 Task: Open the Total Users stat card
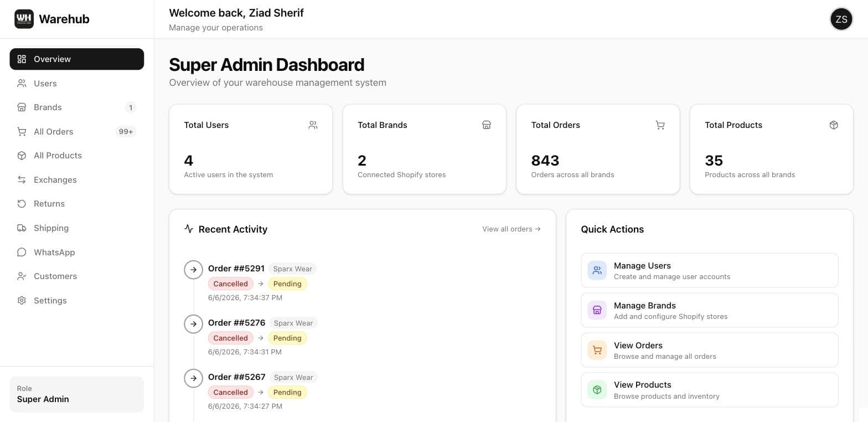coord(251,150)
